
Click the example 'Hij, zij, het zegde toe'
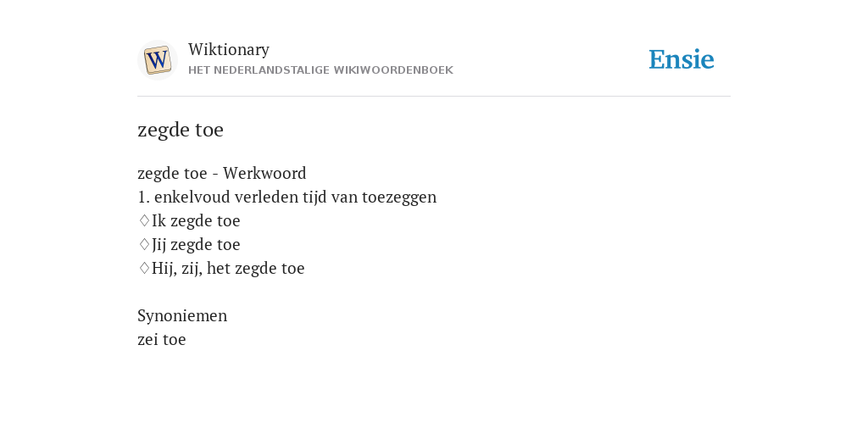coord(228,269)
